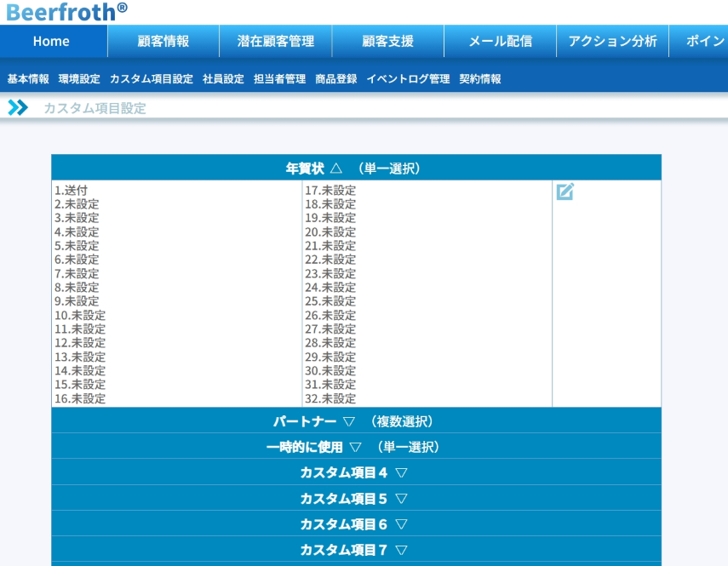Select the 1.送付 option entry
The image size is (728, 566).
71,191
